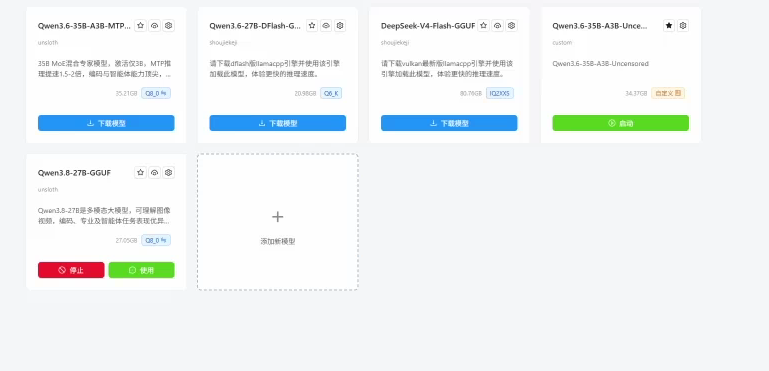Click the 添加新模型 label

(x=278, y=241)
